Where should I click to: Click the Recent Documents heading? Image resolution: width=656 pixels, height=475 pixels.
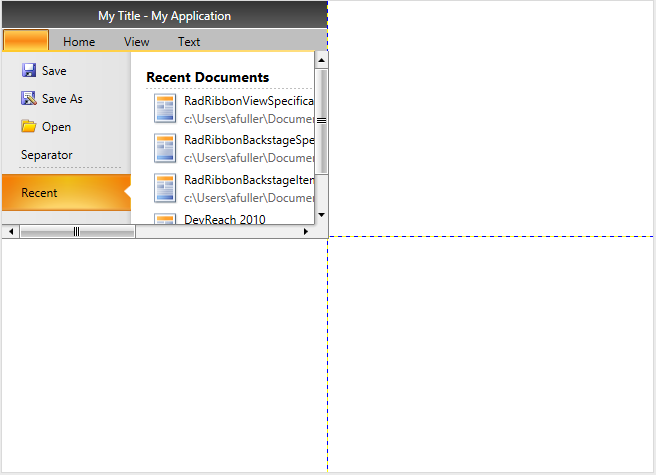point(208,77)
